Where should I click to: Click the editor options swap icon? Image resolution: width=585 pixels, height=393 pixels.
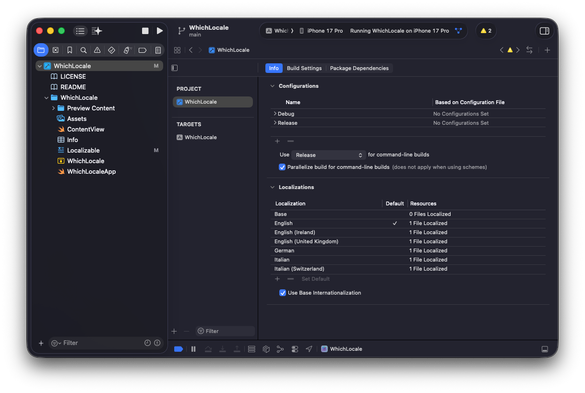pyautogui.click(x=529, y=50)
